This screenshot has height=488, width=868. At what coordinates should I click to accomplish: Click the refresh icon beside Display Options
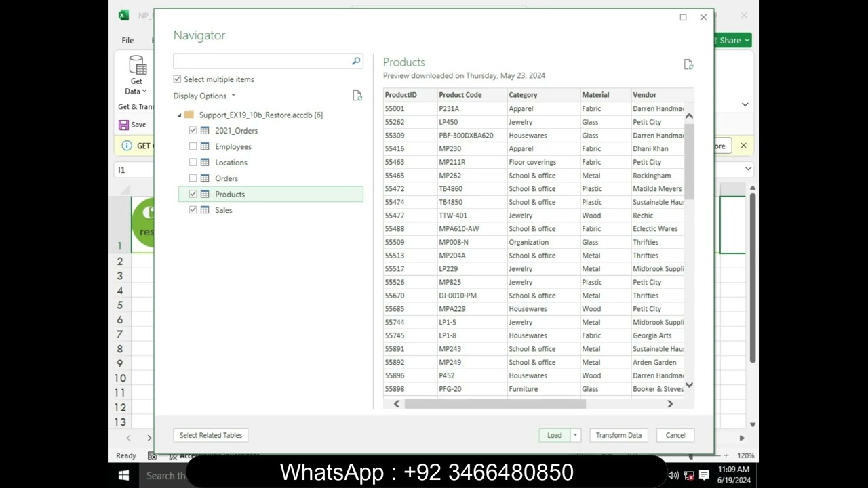click(357, 96)
